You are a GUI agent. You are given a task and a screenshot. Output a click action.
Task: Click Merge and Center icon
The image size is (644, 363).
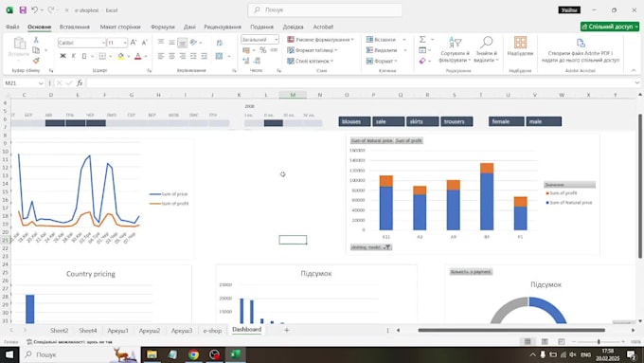(x=220, y=56)
